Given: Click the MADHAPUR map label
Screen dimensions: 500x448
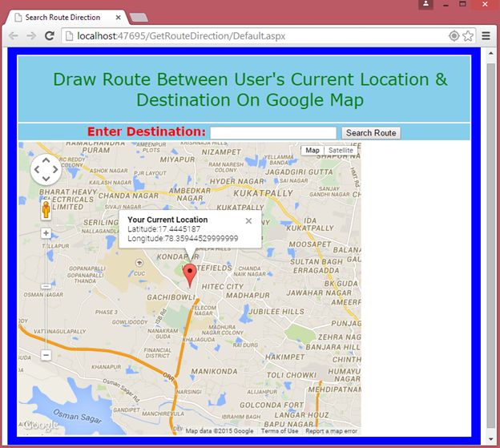Looking at the screenshot, I should (248, 295).
